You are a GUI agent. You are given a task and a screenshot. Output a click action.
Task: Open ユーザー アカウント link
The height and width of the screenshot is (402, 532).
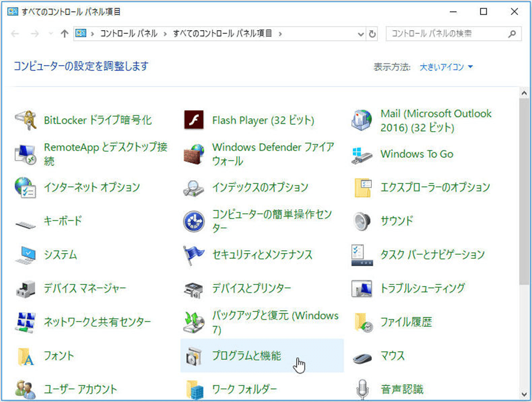80,389
